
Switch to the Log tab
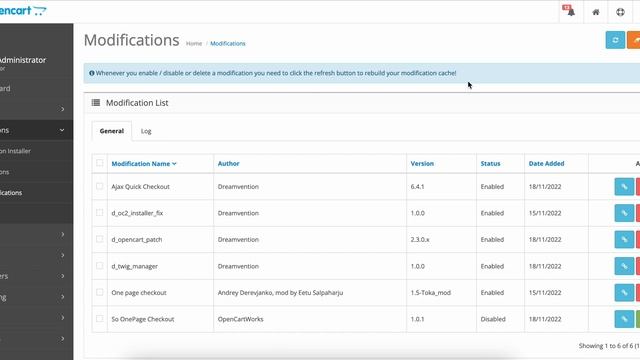(x=146, y=131)
